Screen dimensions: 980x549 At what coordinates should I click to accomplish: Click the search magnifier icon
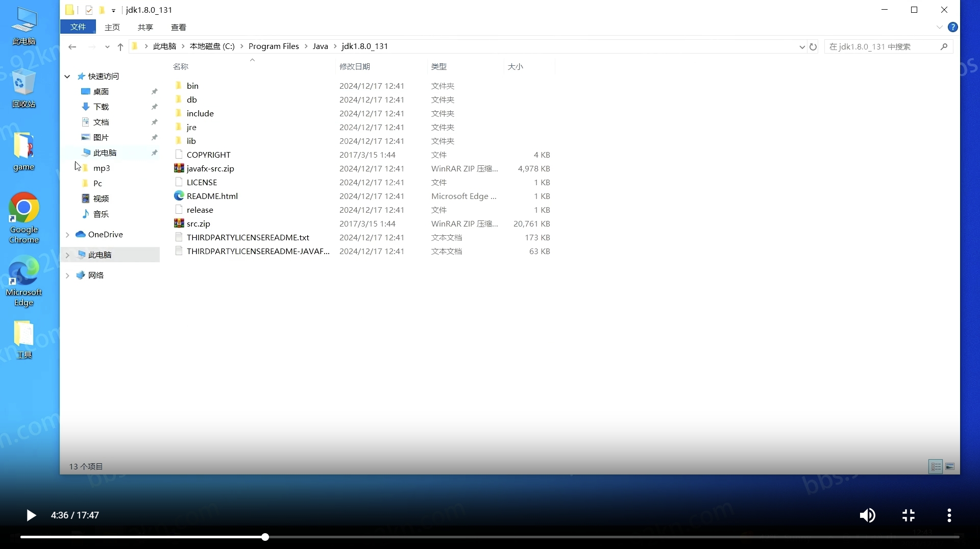tap(944, 46)
